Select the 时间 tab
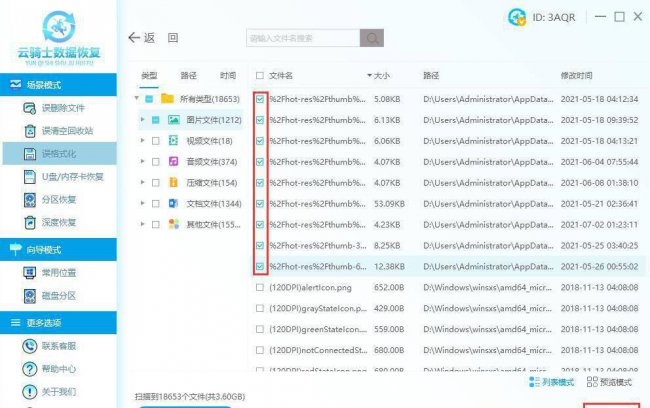The width and height of the screenshot is (650, 408). pos(228,75)
